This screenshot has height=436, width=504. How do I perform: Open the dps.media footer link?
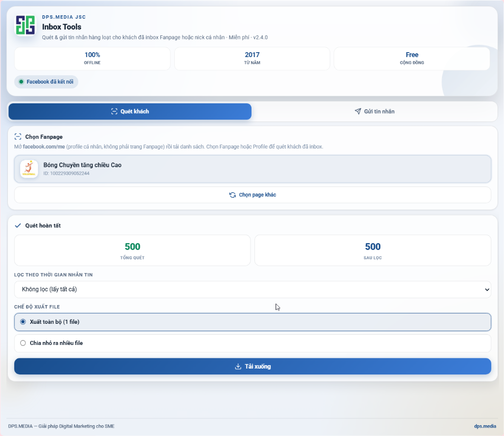point(485,426)
